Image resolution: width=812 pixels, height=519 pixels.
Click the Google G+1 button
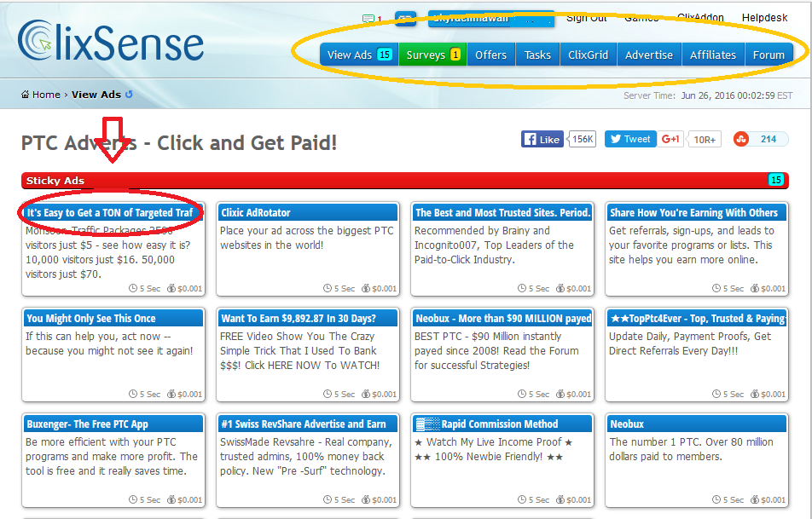pos(670,139)
